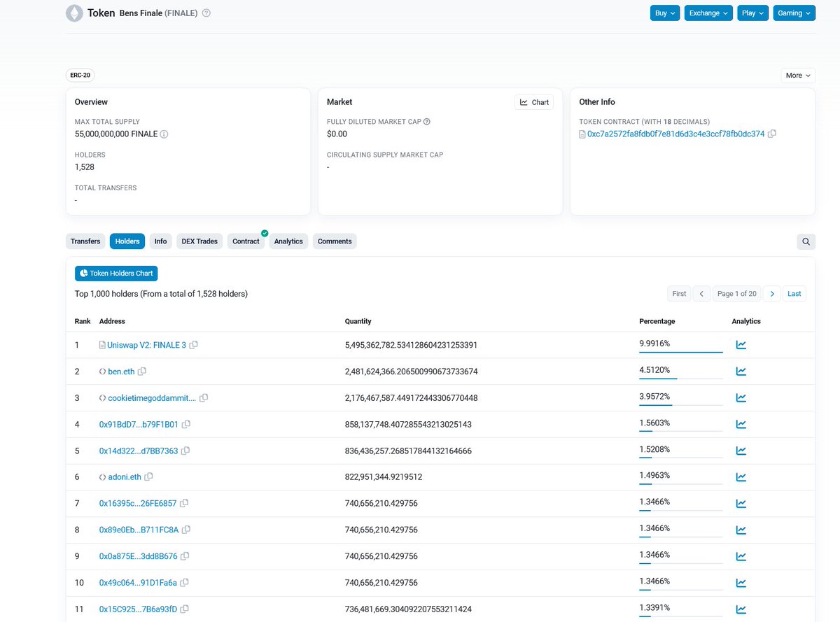Viewport: 840px width, 622px height.
Task: Click holders count 1,528 in Overview
Action: coord(85,167)
